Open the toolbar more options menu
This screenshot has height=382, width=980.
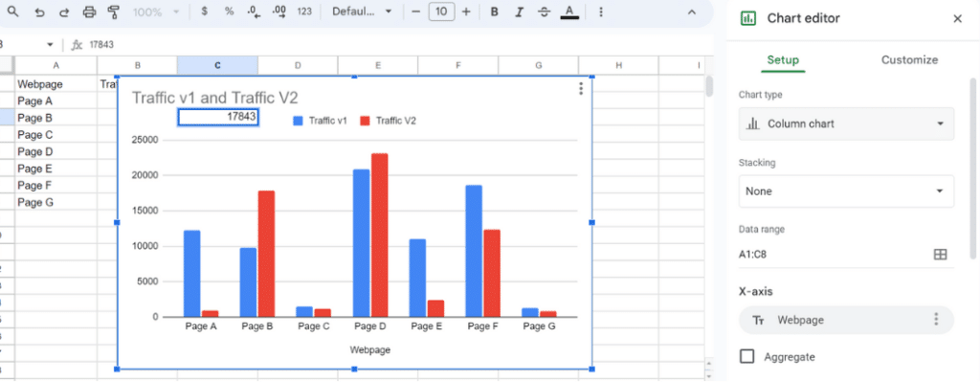coord(601,11)
